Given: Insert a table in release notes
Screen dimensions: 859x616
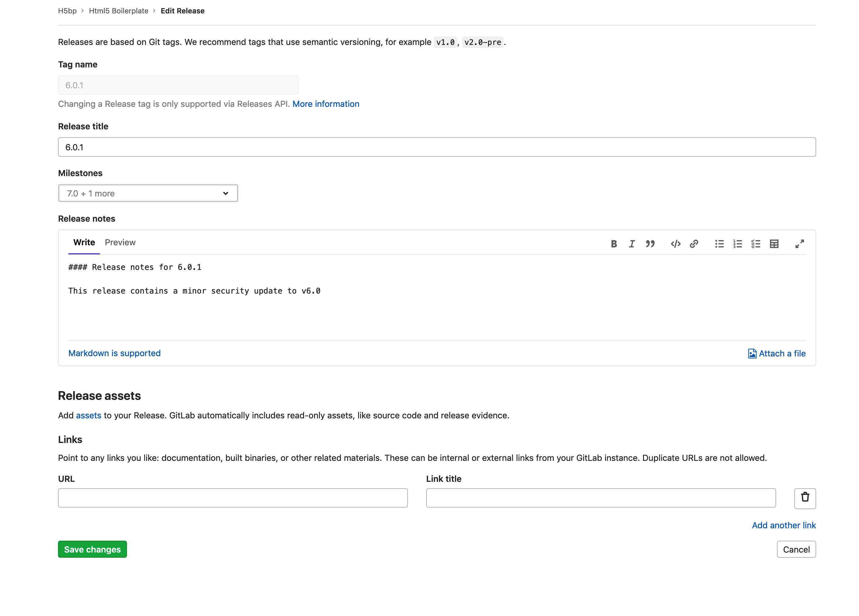Looking at the screenshot, I should point(774,244).
